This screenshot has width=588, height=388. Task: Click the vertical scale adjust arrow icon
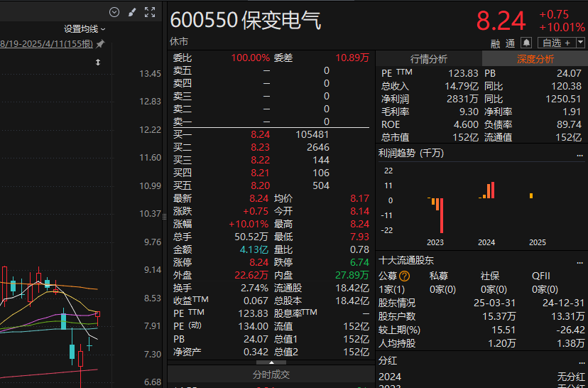(x=98, y=63)
